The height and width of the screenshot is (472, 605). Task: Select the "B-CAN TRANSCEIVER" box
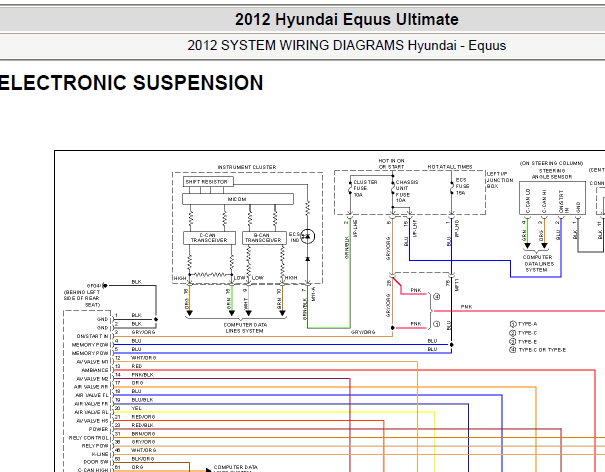click(x=264, y=238)
